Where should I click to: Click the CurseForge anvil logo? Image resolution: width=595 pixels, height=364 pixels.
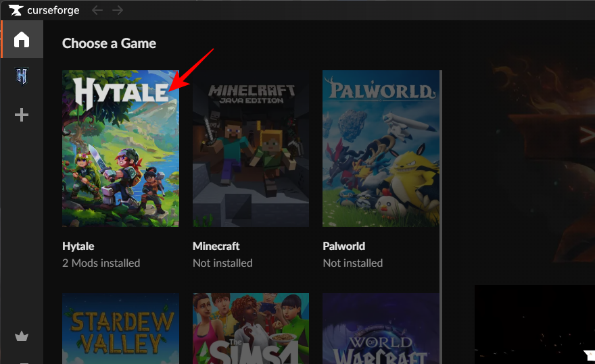15,10
